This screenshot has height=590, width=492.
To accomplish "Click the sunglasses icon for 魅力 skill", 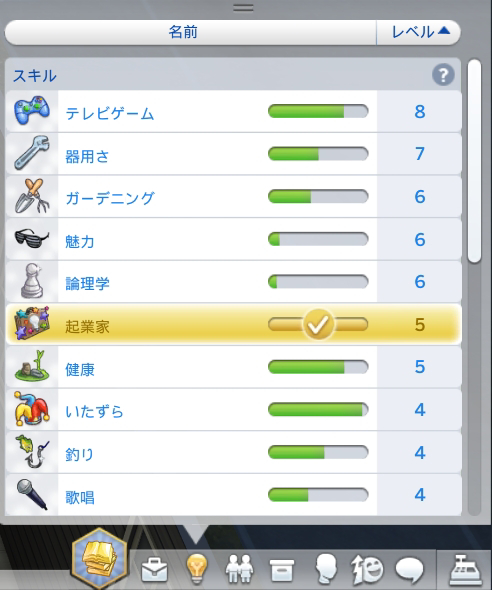I will [32, 239].
